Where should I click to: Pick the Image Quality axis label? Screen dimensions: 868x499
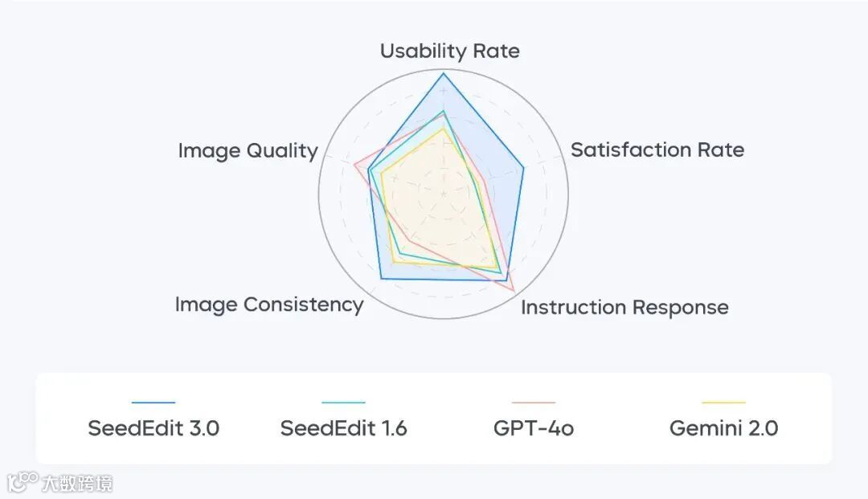click(248, 150)
